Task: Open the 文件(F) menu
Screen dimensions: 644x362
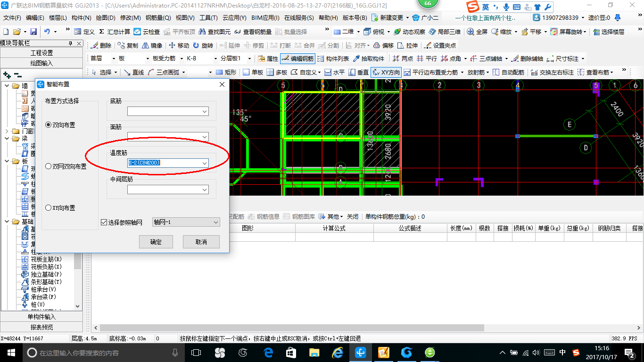Action: [x=12, y=18]
